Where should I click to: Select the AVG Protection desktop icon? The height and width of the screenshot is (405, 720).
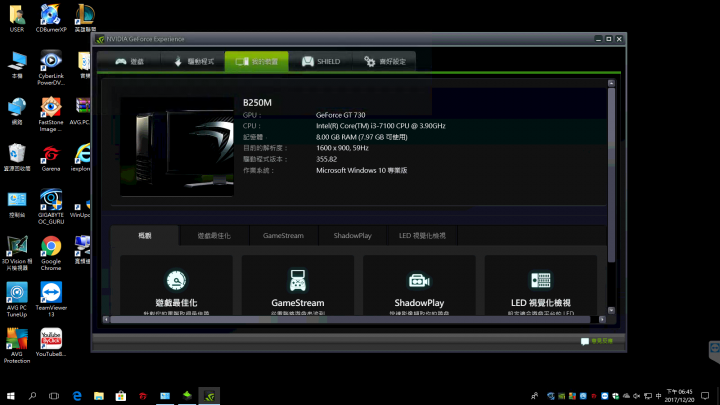coord(17,346)
